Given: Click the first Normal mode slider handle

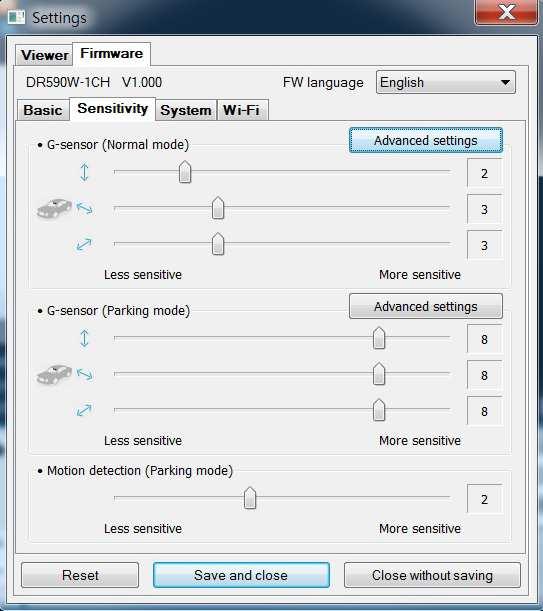Looking at the screenshot, I should click(x=185, y=172).
